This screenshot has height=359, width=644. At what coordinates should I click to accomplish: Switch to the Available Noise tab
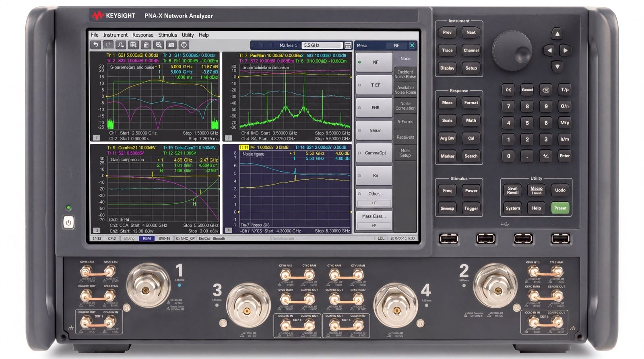tap(405, 90)
